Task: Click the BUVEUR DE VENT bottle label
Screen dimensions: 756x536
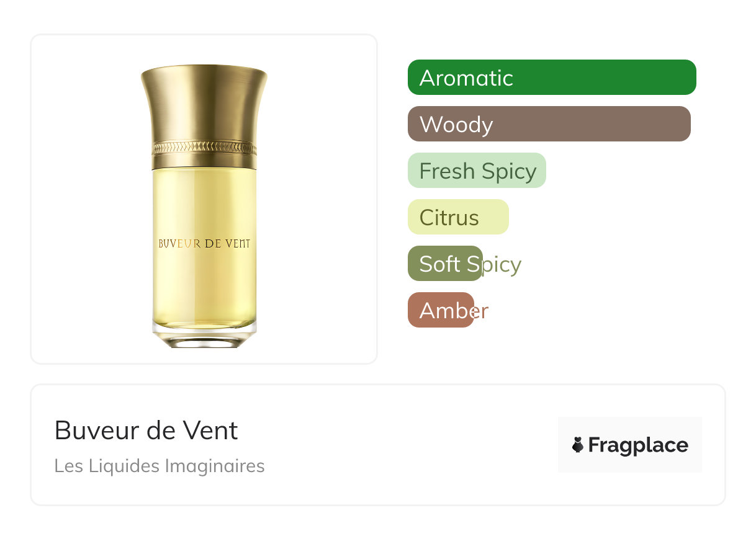Action: [204, 244]
